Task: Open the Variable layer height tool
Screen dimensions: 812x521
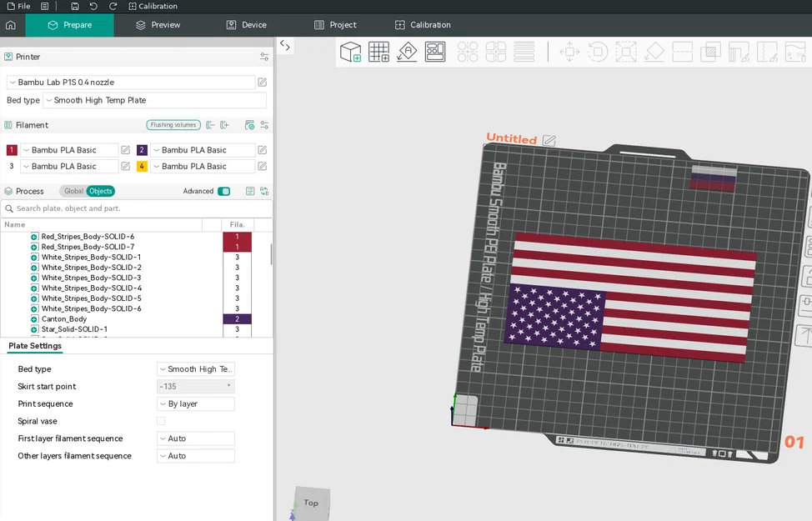Action: coord(524,52)
